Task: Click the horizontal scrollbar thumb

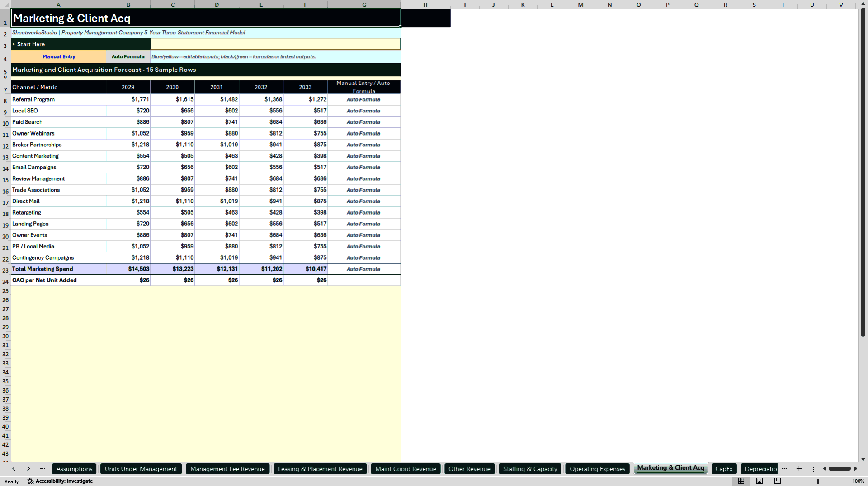Action: click(x=840, y=469)
